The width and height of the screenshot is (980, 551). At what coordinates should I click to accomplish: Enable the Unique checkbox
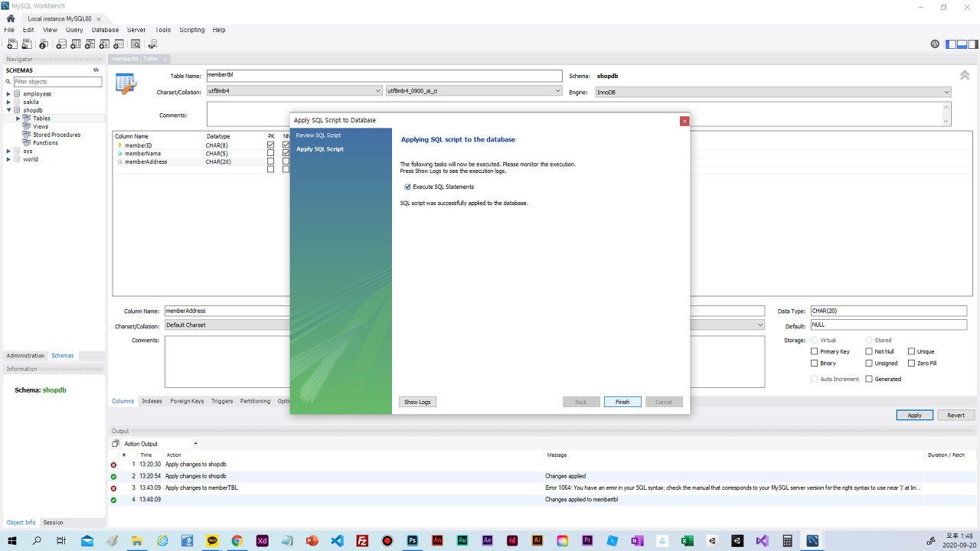[911, 352]
